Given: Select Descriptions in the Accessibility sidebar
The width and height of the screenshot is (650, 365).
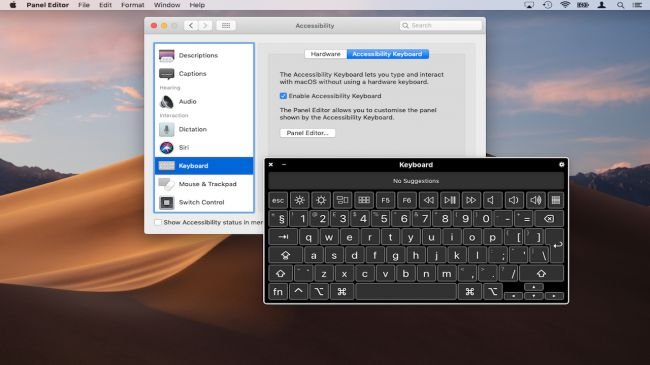Looking at the screenshot, I should point(204,55).
